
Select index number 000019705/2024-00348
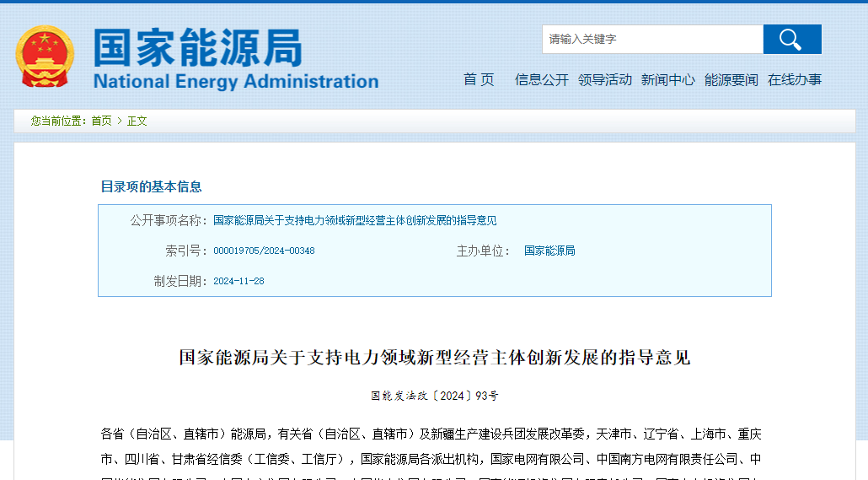264,251
